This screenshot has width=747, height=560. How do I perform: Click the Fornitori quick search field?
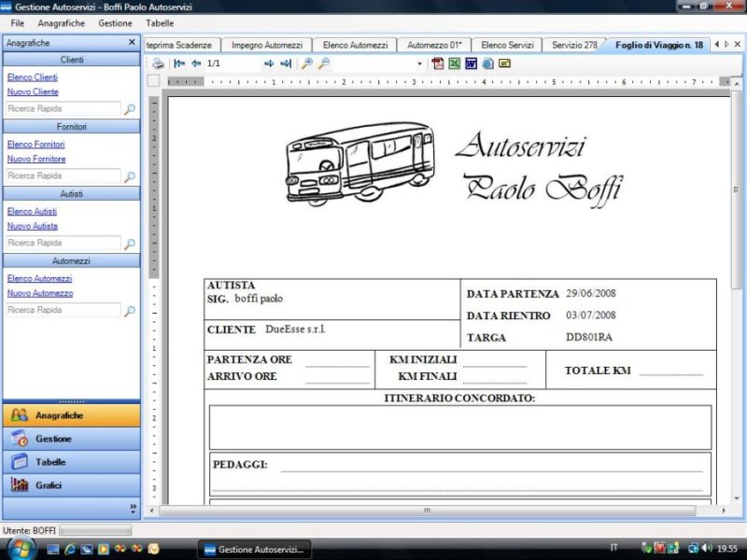(63, 175)
